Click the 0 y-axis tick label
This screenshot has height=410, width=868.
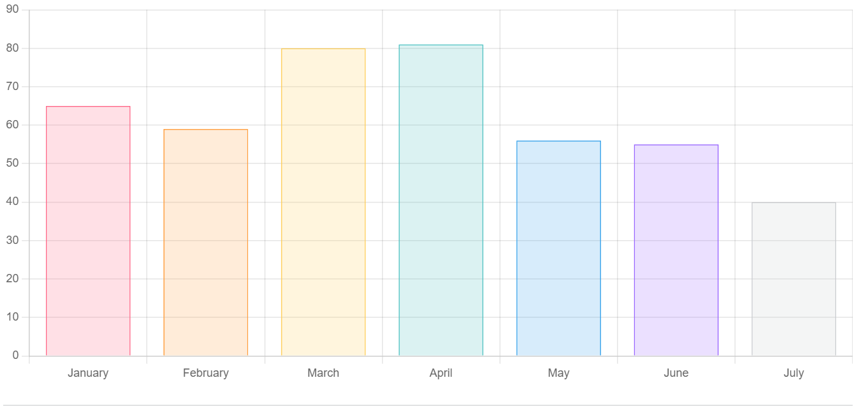coord(15,356)
